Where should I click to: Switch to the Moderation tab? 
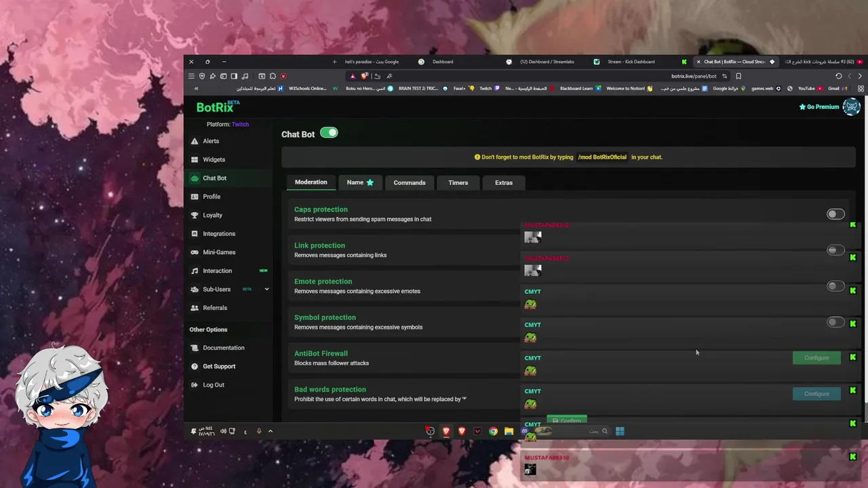point(311,182)
